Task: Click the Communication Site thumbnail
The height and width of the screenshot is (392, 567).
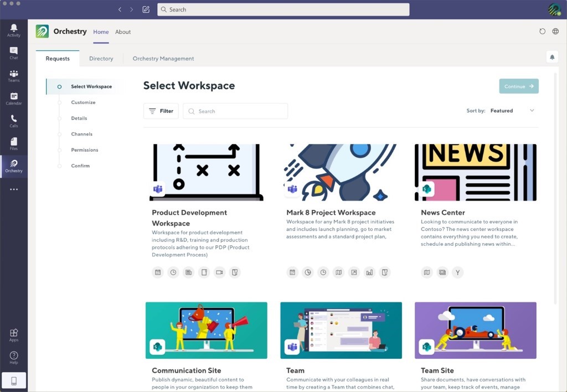Action: pos(206,331)
